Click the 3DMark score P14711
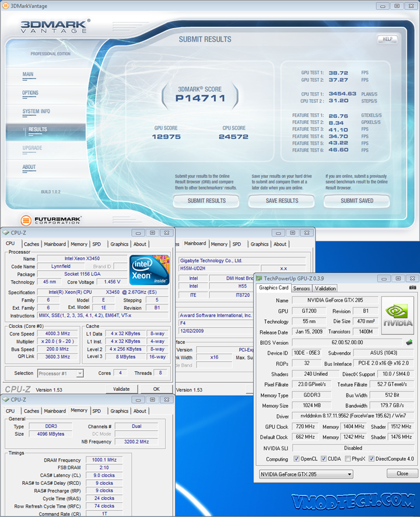The width and height of the screenshot is (420, 517). point(200,98)
